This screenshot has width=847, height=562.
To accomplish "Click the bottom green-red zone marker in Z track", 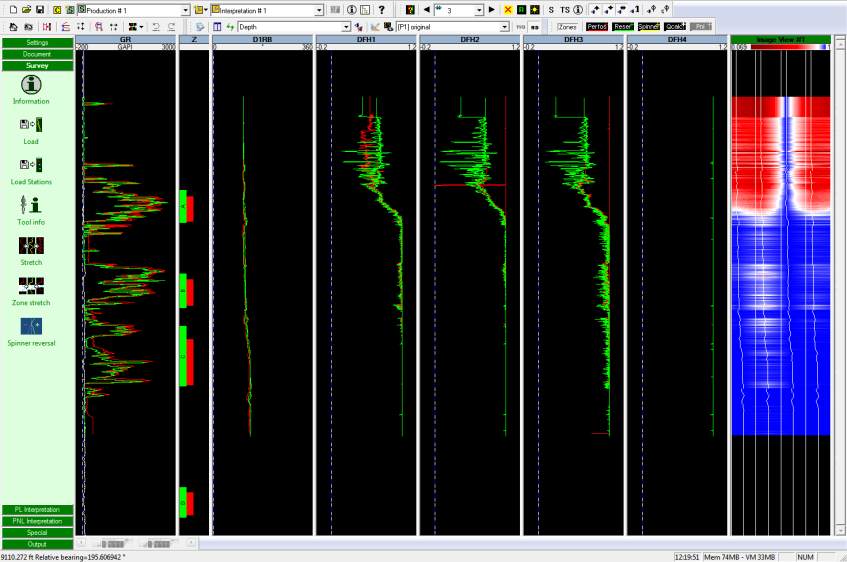I will [x=187, y=503].
